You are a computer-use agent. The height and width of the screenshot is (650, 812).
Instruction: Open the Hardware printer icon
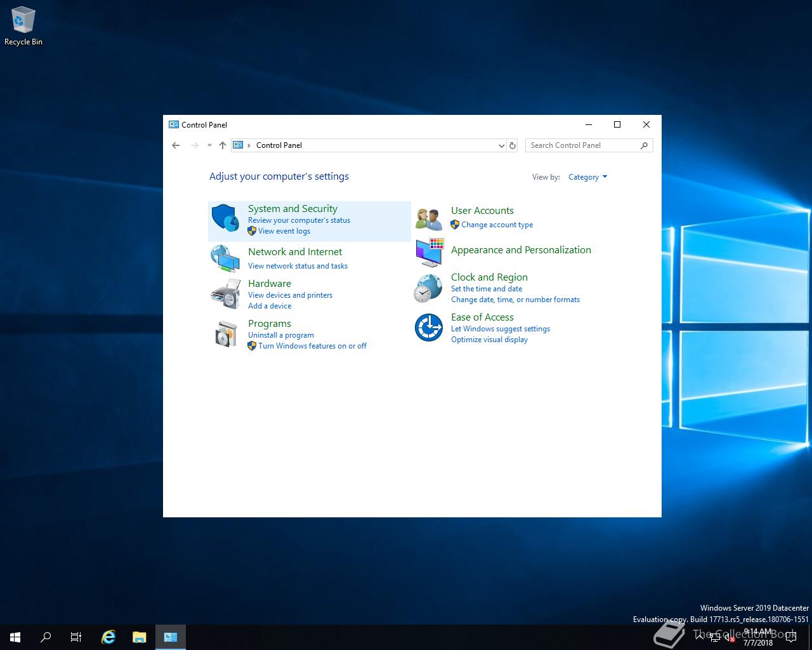[225, 294]
